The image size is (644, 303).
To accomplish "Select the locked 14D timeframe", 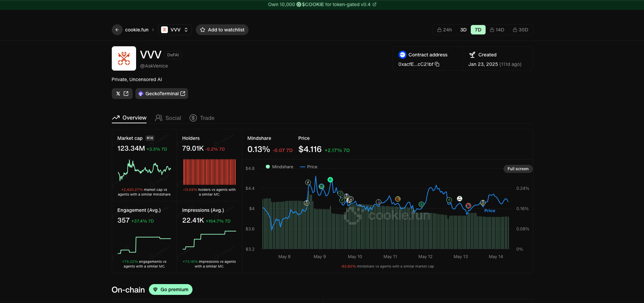I will click(x=497, y=30).
